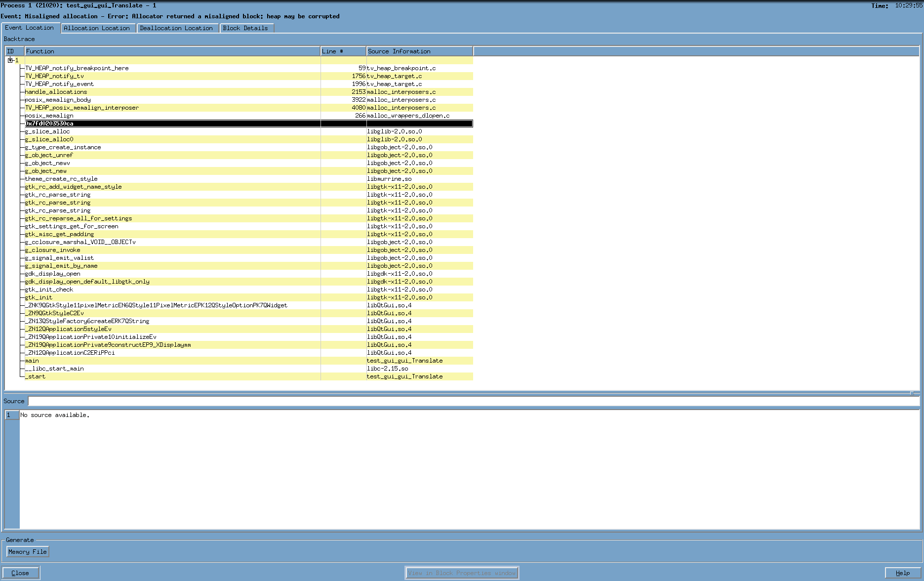Select the gtk_init stack frame
This screenshot has height=581, width=924.
coord(39,297)
